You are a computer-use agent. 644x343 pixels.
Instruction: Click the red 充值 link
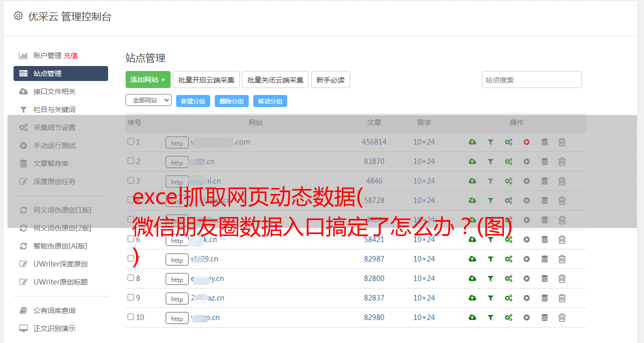[x=71, y=55]
